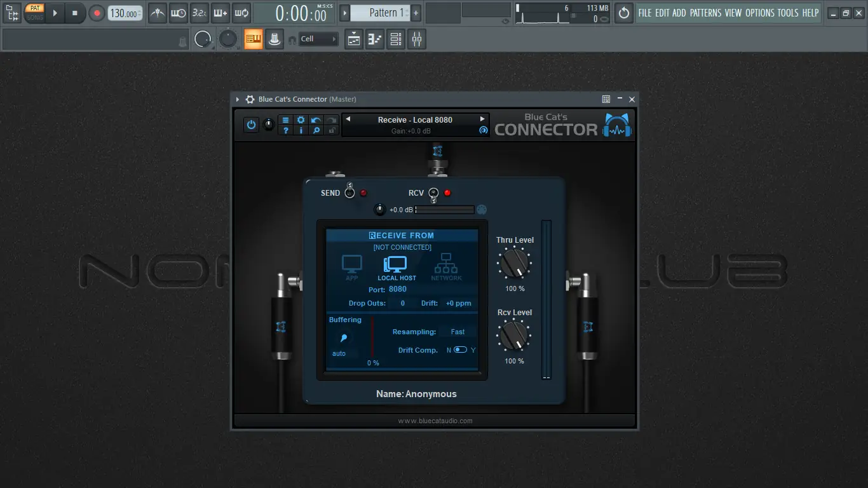Switch to SONG mode
Screen dimensions: 868x488
point(35,17)
